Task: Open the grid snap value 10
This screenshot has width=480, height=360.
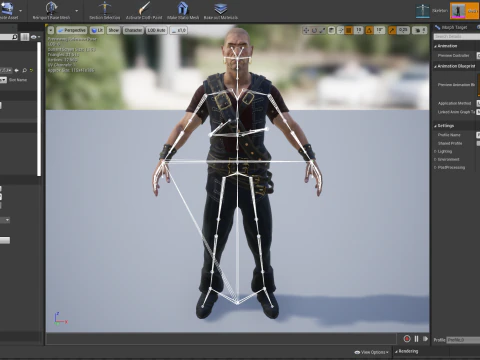Action: point(358,31)
